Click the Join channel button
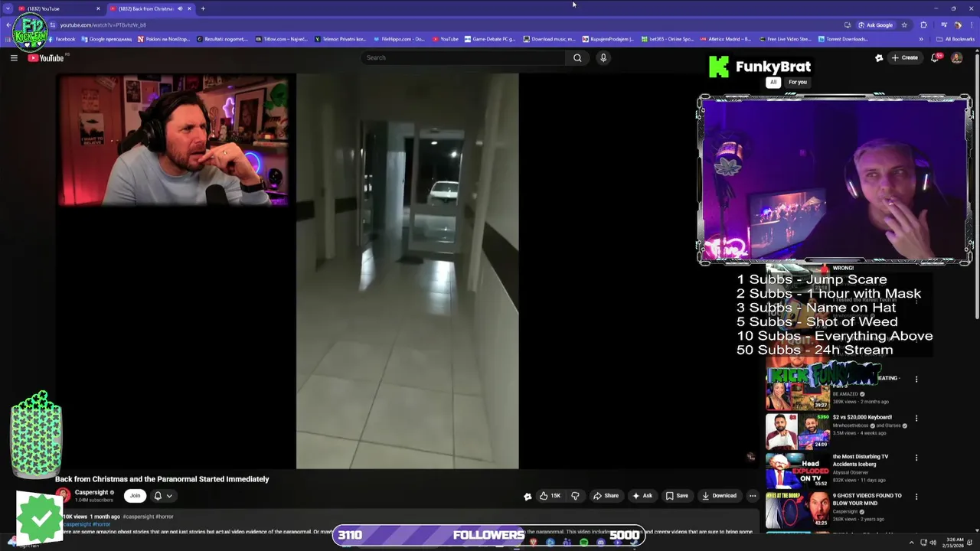 [135, 496]
